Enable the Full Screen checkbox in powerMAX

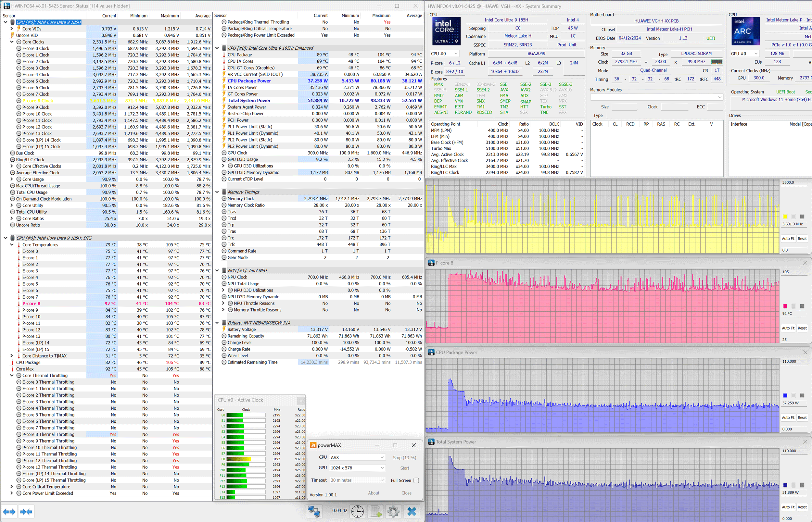pyautogui.click(x=416, y=480)
